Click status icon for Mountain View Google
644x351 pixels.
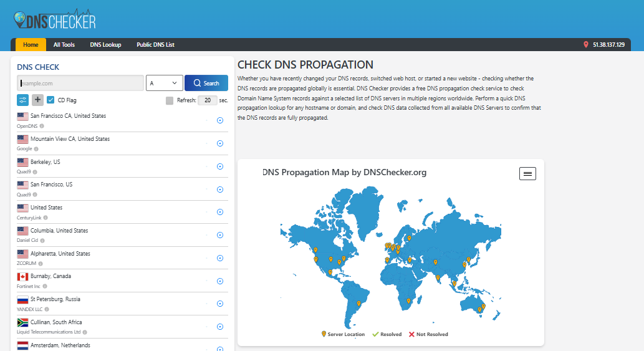pyautogui.click(x=220, y=143)
